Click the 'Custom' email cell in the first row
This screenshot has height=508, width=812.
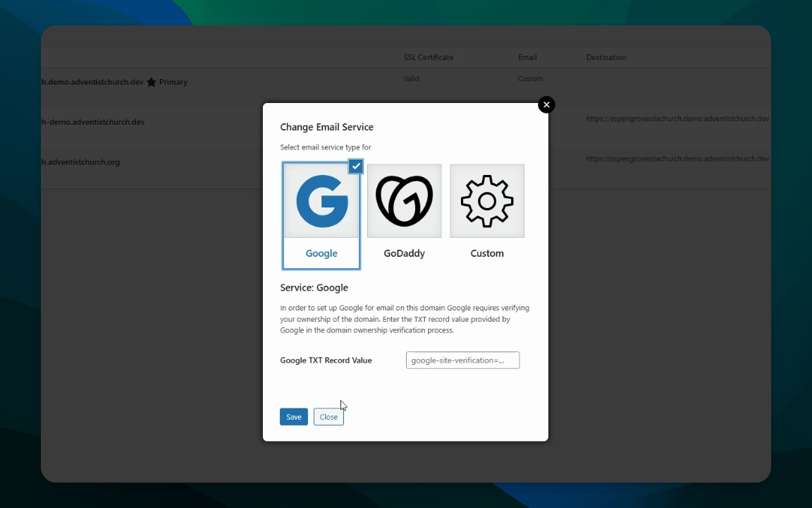coord(530,79)
